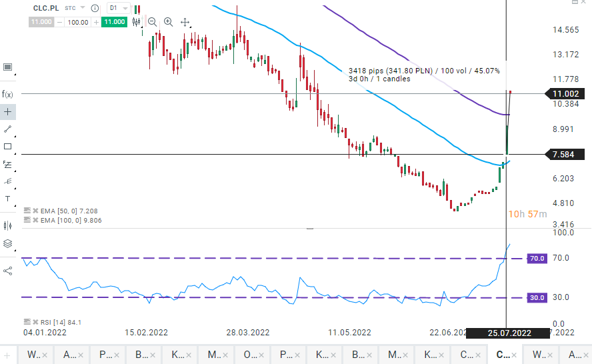Select the Fibonacci retracement tool
Image resolution: width=592 pixels, height=364 pixels.
(7, 164)
